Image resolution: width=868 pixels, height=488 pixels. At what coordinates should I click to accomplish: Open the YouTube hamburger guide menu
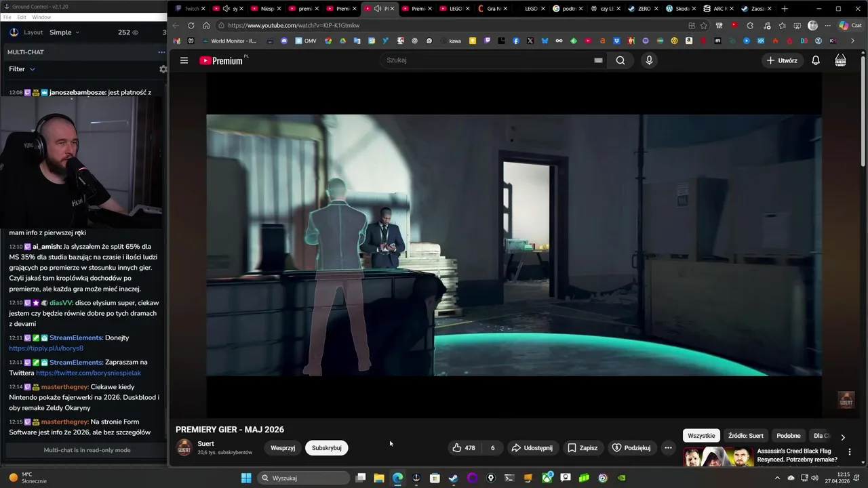(184, 60)
